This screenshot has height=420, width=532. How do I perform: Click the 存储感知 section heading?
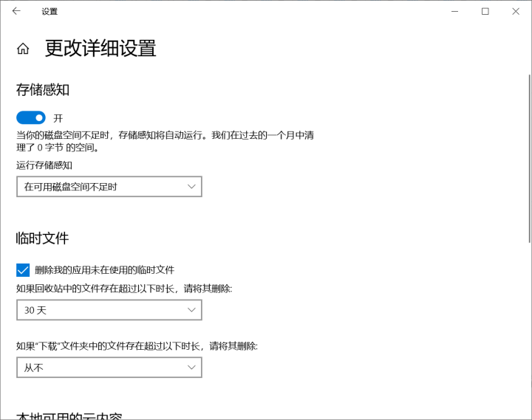[x=43, y=90]
